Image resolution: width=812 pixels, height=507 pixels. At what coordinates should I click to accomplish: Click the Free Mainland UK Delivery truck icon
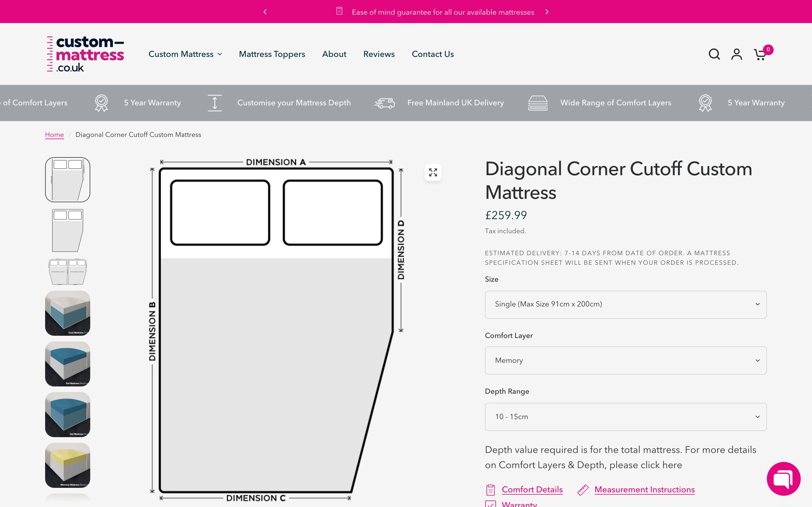click(x=385, y=103)
